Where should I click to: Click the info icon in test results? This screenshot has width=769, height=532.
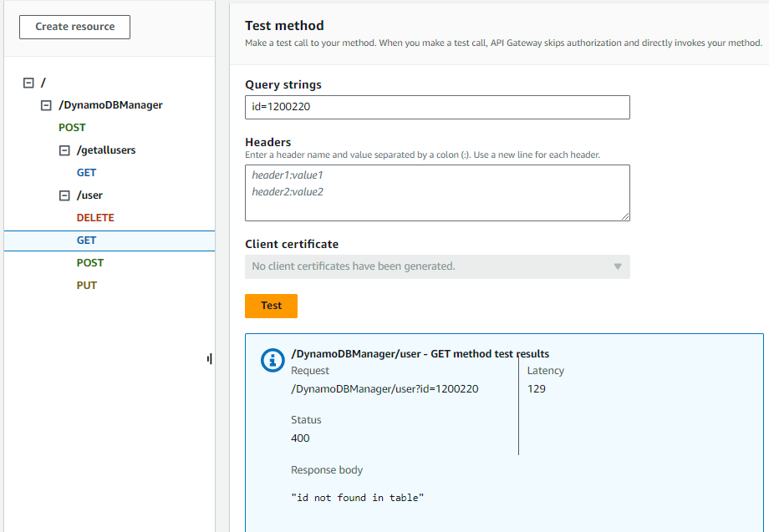click(273, 360)
